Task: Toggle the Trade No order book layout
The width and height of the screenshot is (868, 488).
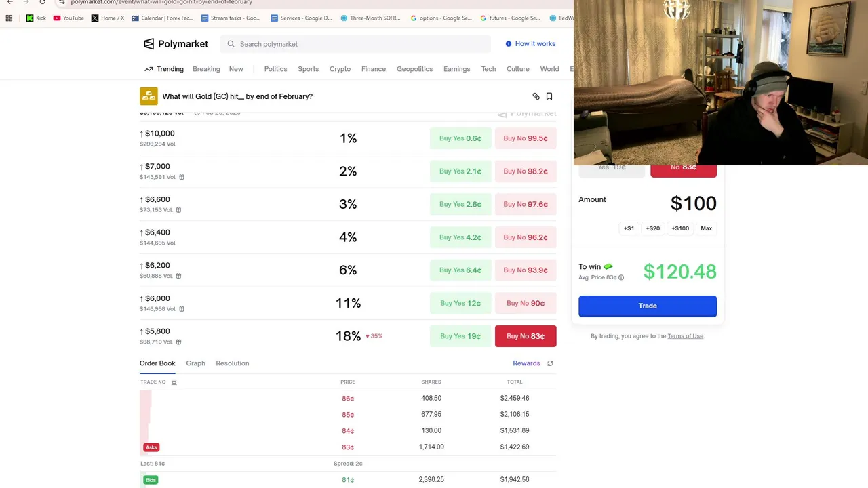Action: (x=174, y=382)
